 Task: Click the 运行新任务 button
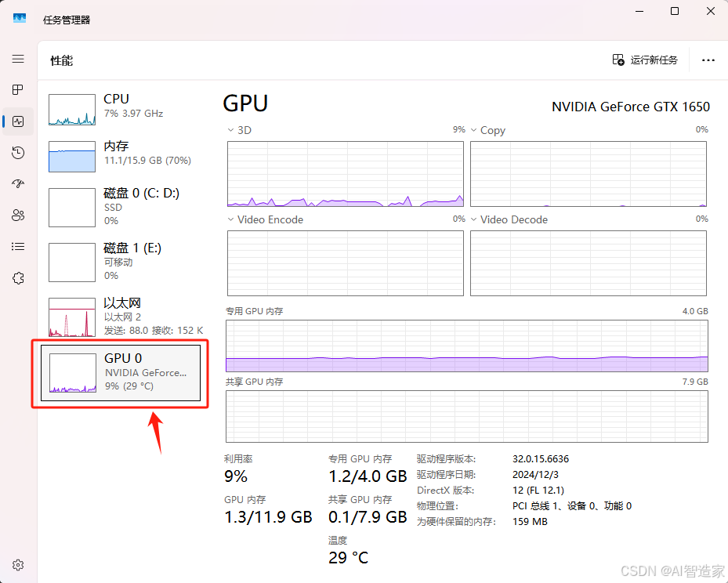pyautogui.click(x=644, y=60)
